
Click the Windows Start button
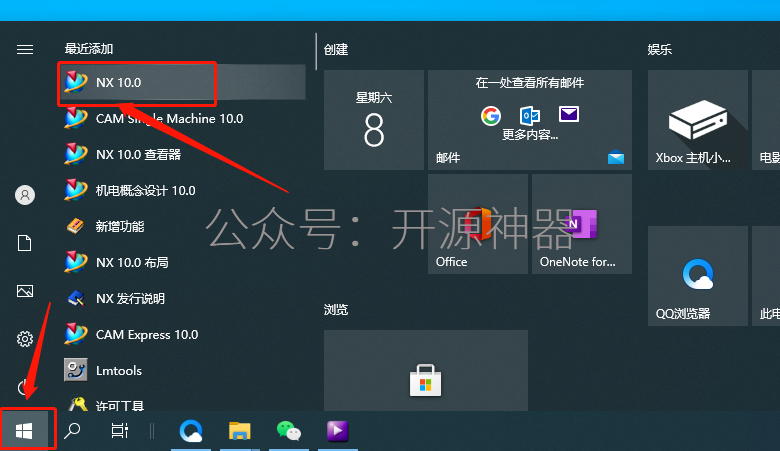(24, 431)
